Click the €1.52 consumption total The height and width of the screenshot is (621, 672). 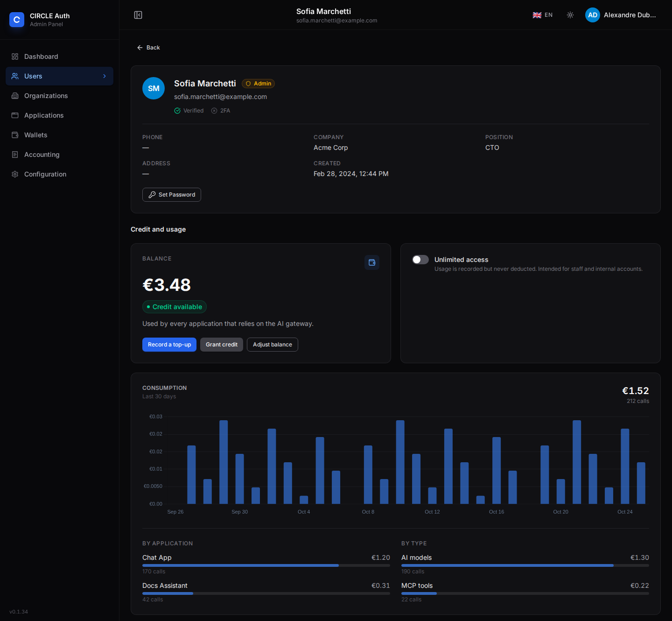(x=636, y=391)
